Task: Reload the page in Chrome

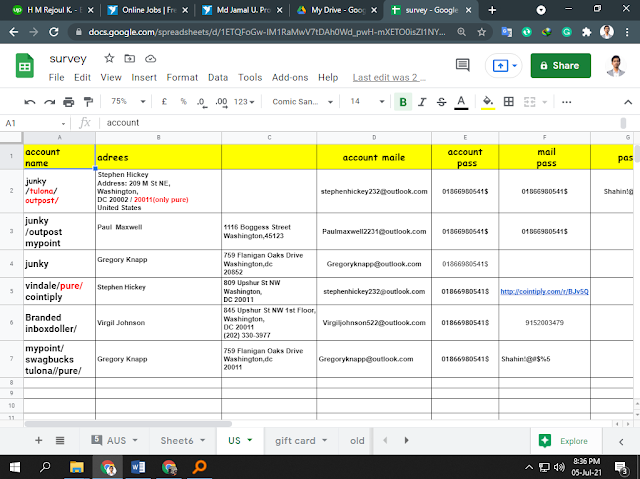Action: coord(53,32)
